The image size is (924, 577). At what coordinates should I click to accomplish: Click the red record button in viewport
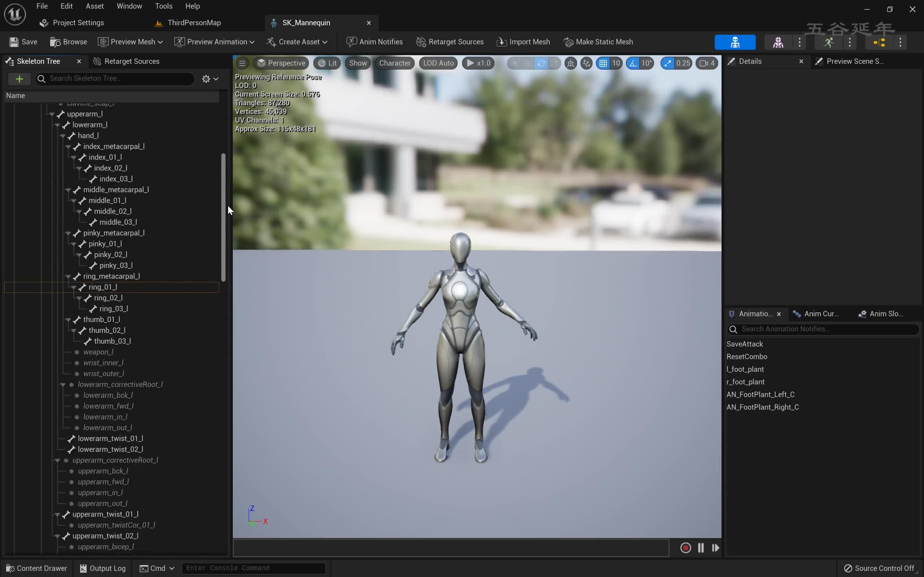point(685,548)
